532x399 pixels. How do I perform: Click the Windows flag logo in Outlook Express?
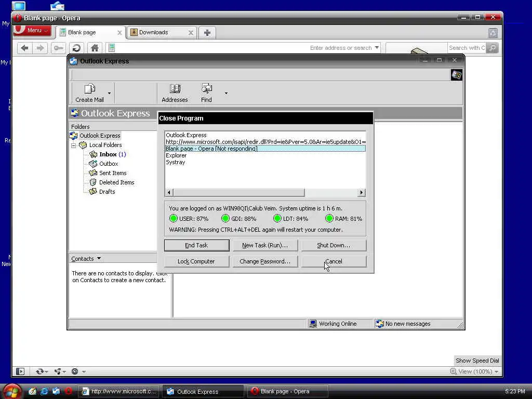click(x=456, y=75)
